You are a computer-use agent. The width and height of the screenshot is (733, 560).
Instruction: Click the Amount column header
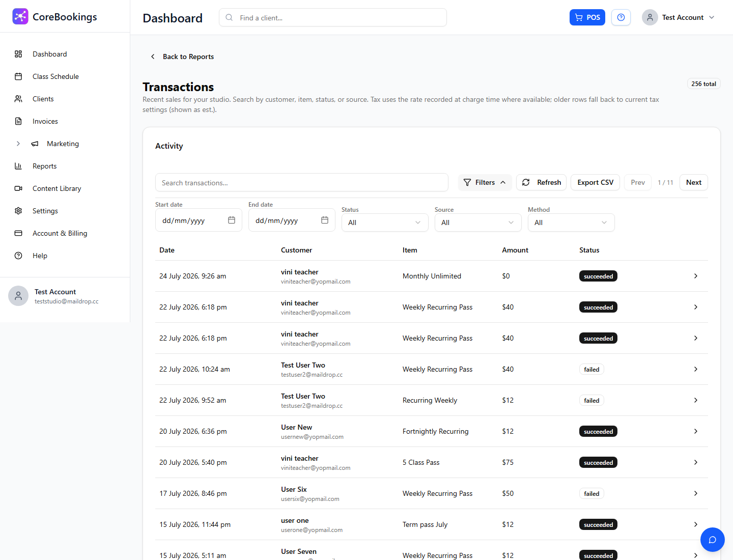tap(515, 250)
